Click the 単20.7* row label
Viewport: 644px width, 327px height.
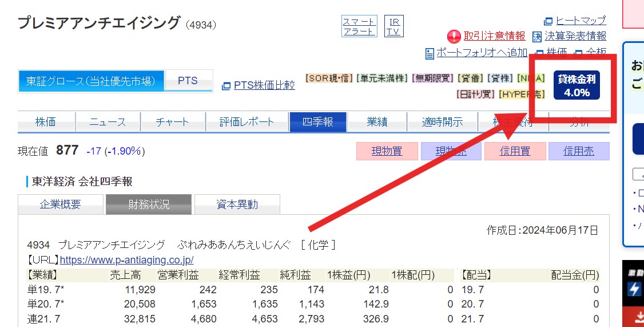point(46,304)
